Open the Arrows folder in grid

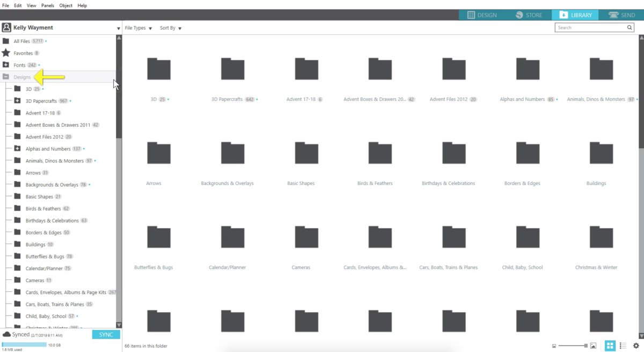159,152
